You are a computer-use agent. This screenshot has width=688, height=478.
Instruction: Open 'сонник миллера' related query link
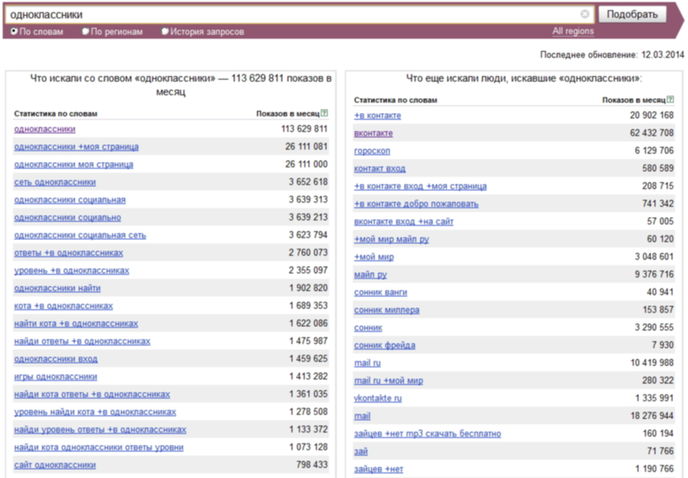point(387,310)
